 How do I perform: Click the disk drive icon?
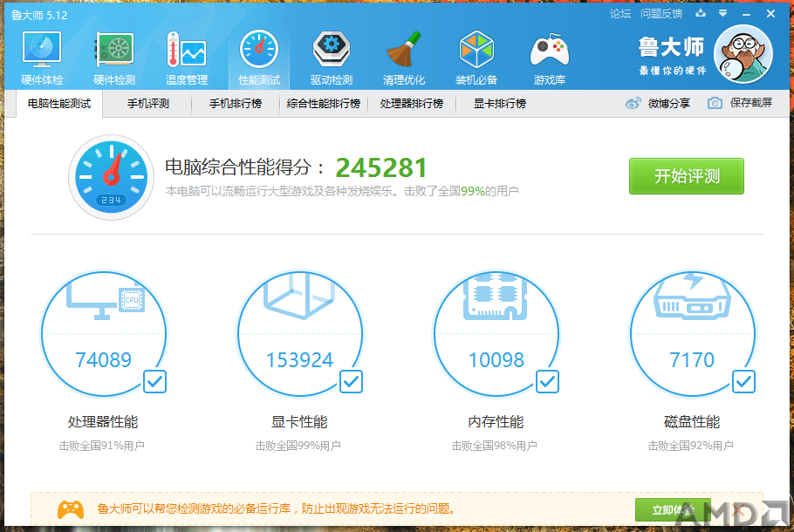(x=692, y=297)
